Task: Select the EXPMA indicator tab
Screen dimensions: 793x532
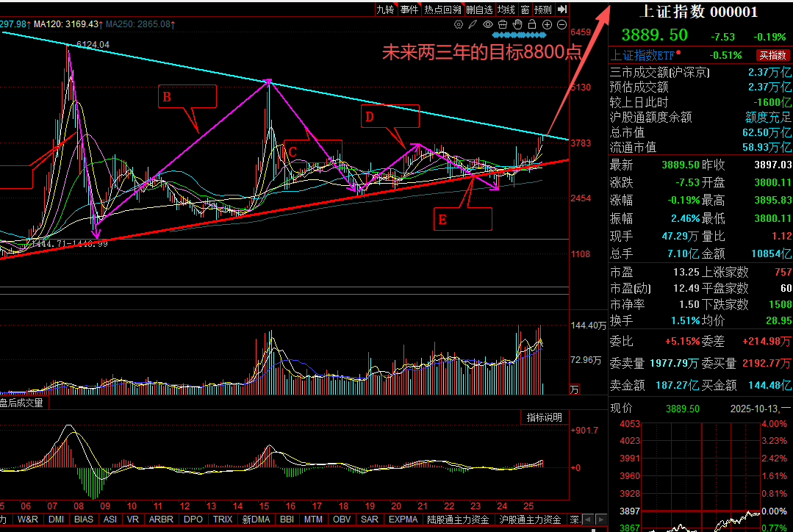Action: (x=403, y=520)
